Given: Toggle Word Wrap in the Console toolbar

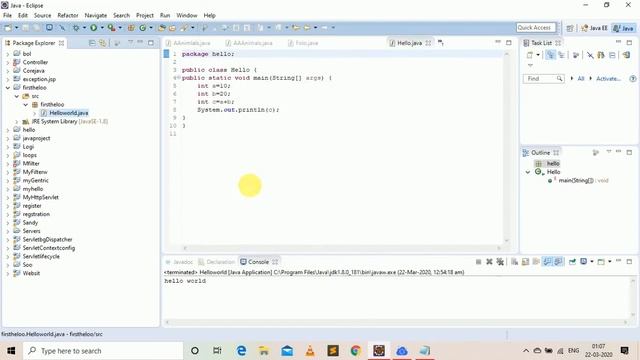Looking at the screenshot, I should (536, 262).
